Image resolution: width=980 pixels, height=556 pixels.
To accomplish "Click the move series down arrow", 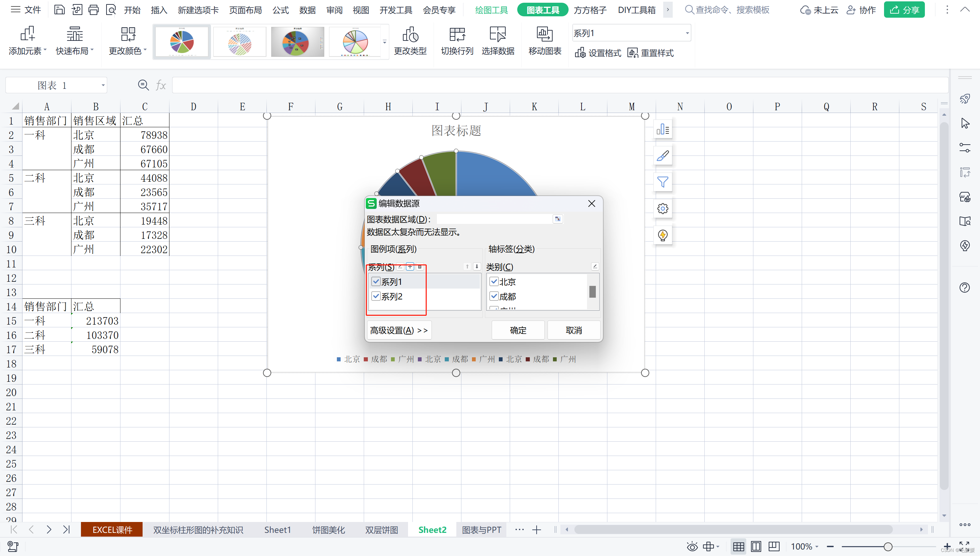I will [x=476, y=266].
